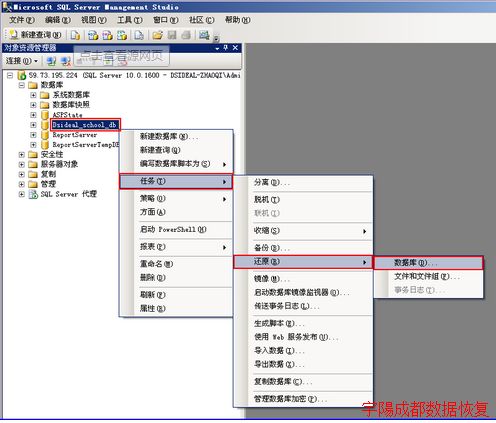The image size is (496, 423).
Task: Pin the Object Explorer panel with pushpin
Action: (226, 48)
